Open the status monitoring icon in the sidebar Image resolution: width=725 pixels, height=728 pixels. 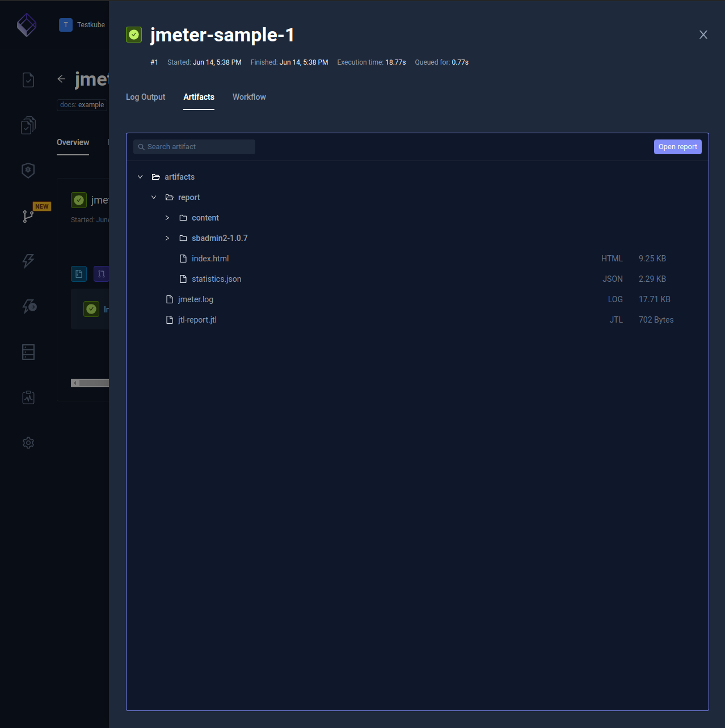(28, 397)
